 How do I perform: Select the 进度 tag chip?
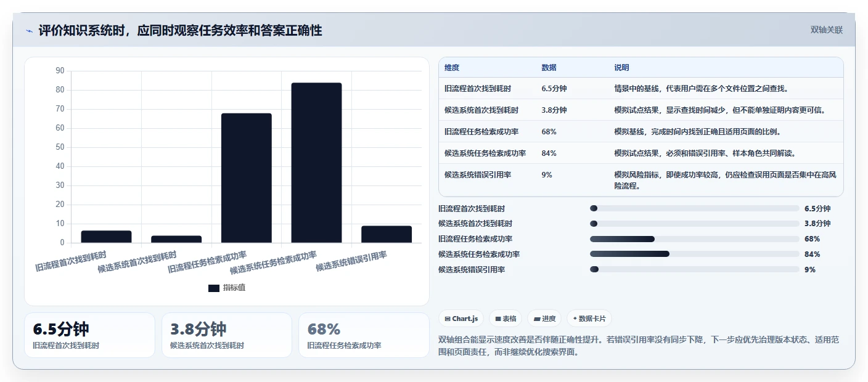point(544,319)
